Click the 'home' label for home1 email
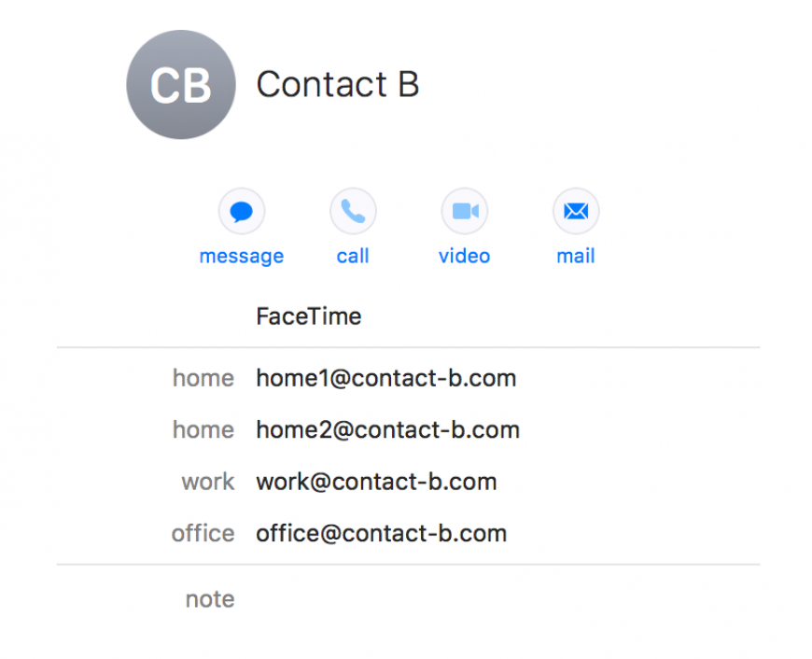 coord(203,378)
